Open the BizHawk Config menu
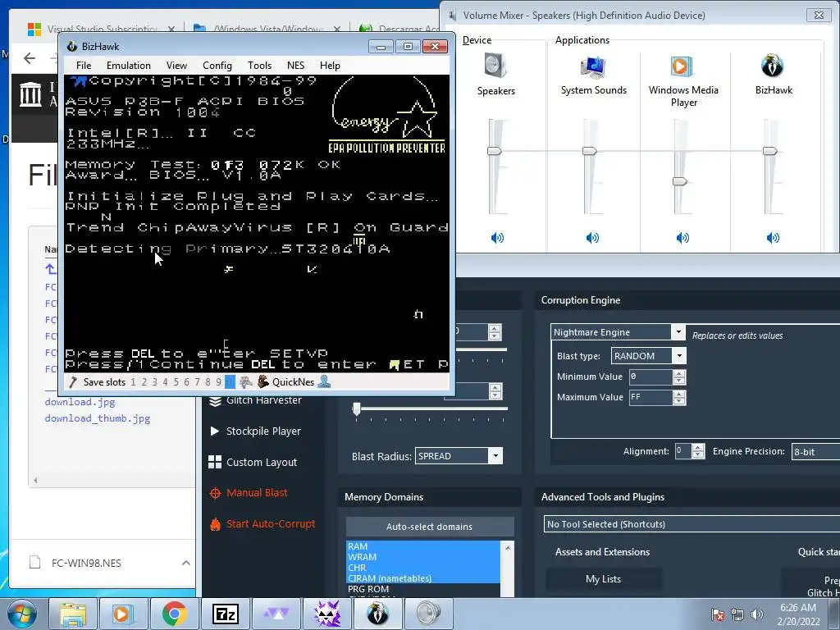The width and height of the screenshot is (840, 630). pos(217,66)
